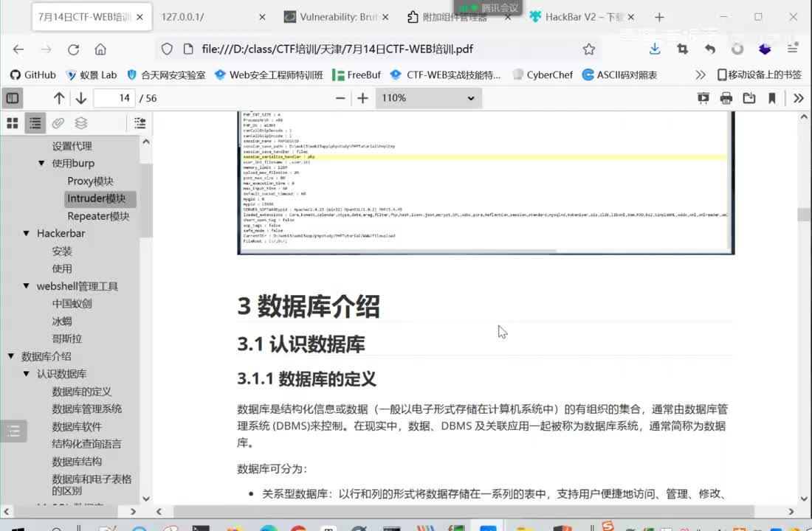
Task: Click the current view bookmark icon
Action: pos(771,98)
